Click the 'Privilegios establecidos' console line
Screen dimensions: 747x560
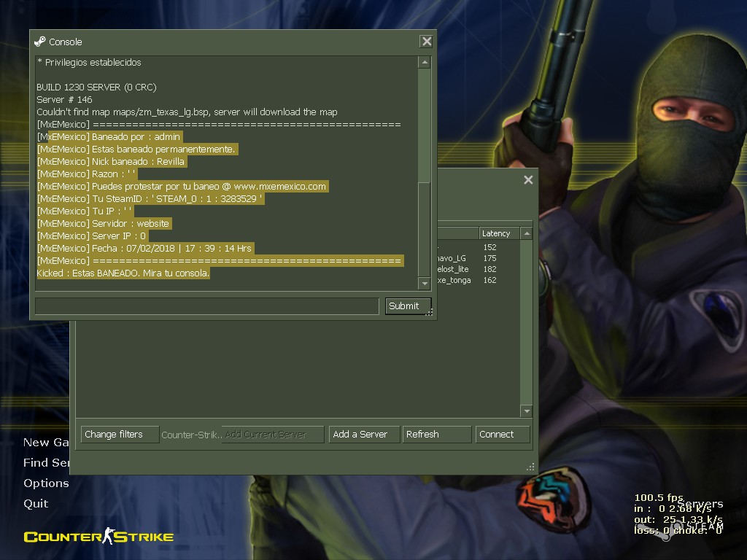tap(89, 63)
